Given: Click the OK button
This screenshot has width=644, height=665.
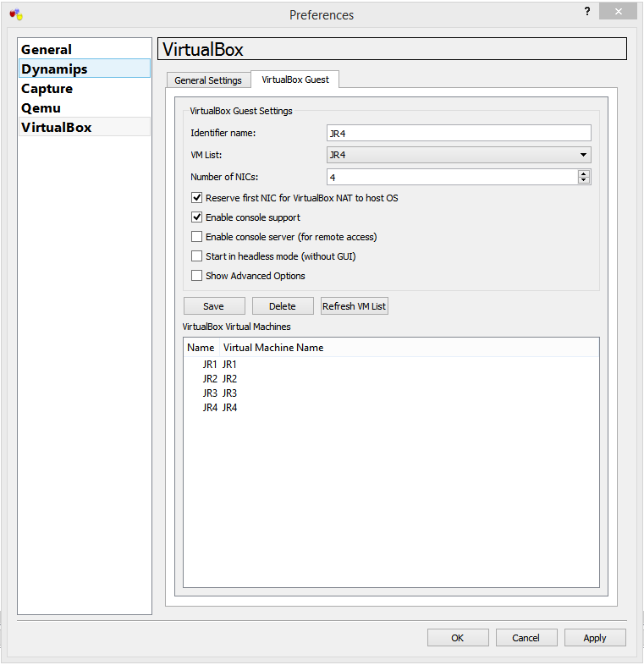Looking at the screenshot, I should (458, 637).
